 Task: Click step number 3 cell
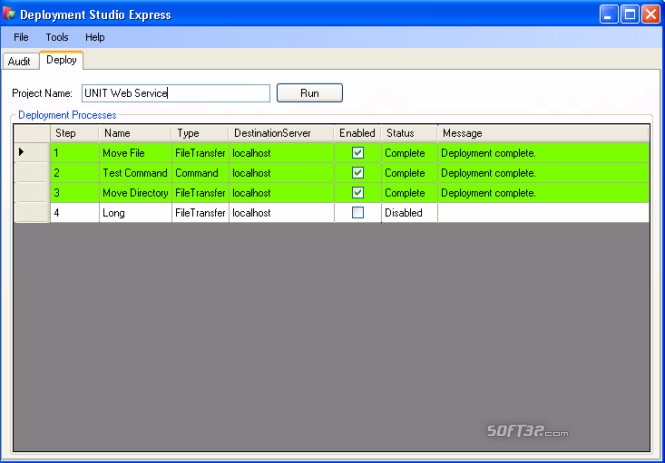[x=75, y=192]
